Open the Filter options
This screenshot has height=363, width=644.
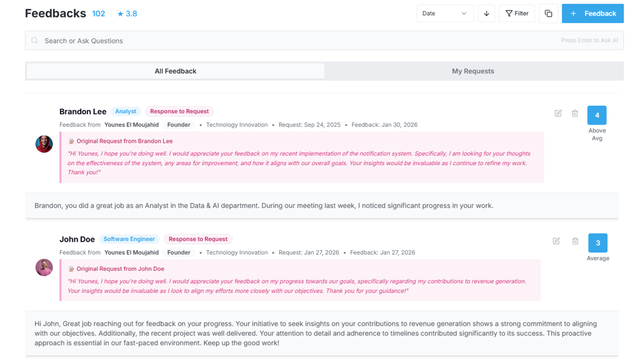[516, 14]
